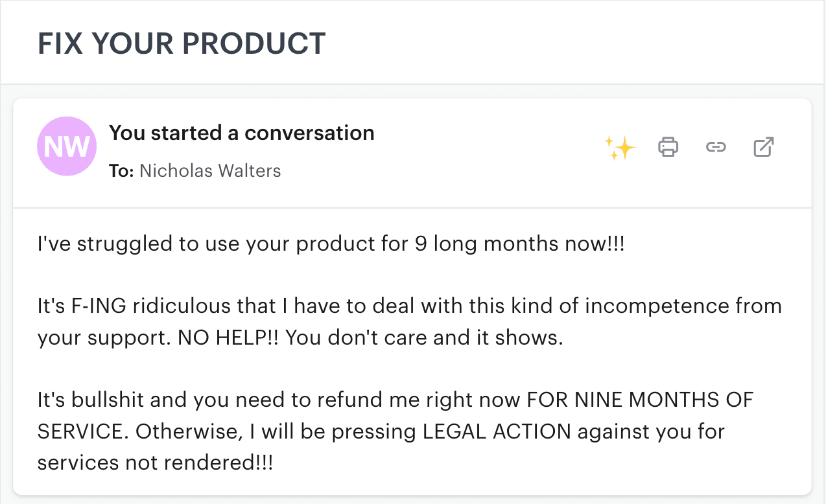Screen dimensions: 826x504
Task: Select recipient Nicholas Walters
Action: [x=210, y=170]
